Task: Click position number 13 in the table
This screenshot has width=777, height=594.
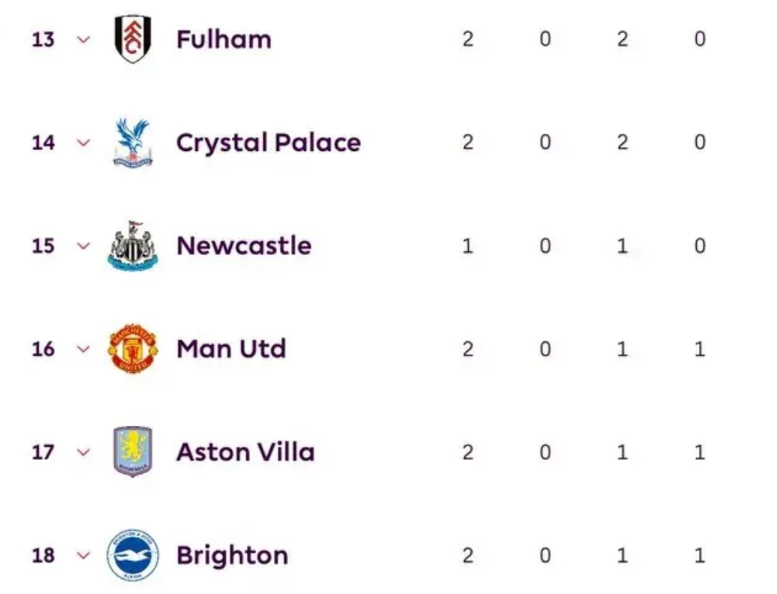Action: (43, 40)
